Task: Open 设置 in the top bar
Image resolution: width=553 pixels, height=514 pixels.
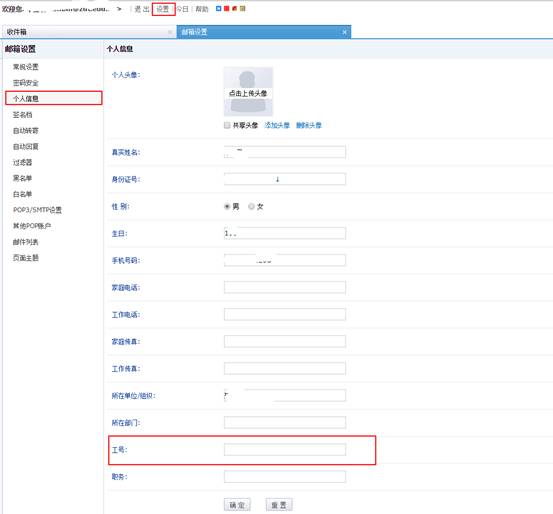Action: (163, 9)
